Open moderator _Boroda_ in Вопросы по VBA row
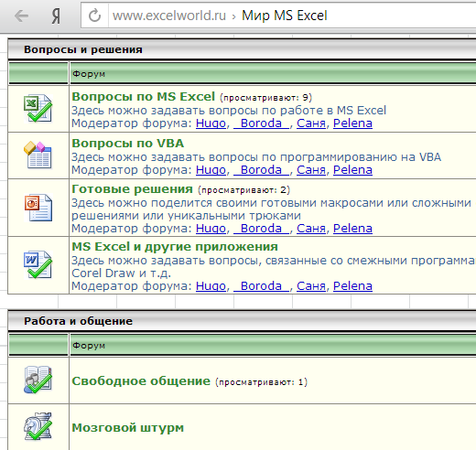This screenshot has width=476, height=450. click(x=261, y=170)
